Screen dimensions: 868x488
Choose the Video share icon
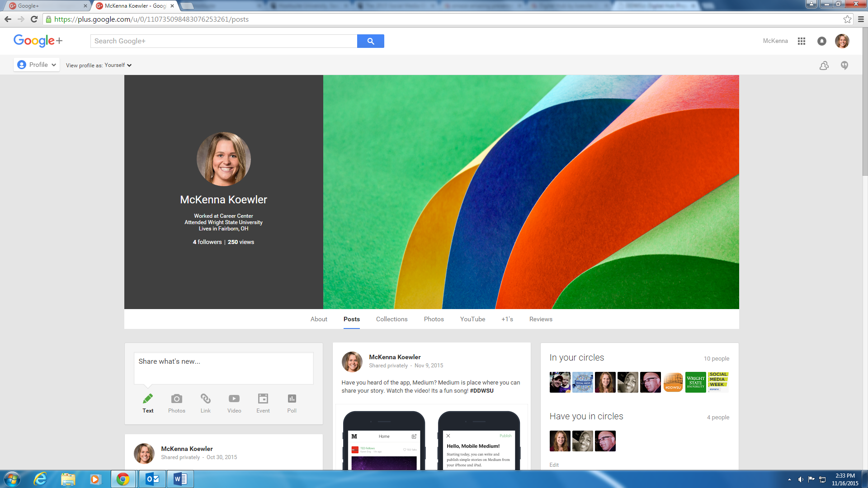tap(234, 399)
